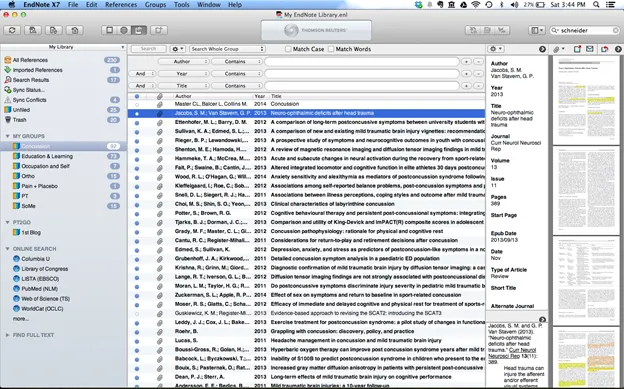This screenshot has height=389, width=624.
Task: Switch to Online Search Mode globe
Action: coord(124,30)
